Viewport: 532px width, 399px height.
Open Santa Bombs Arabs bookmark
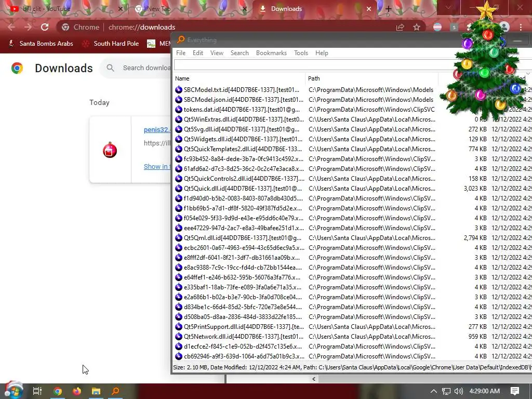coord(41,44)
